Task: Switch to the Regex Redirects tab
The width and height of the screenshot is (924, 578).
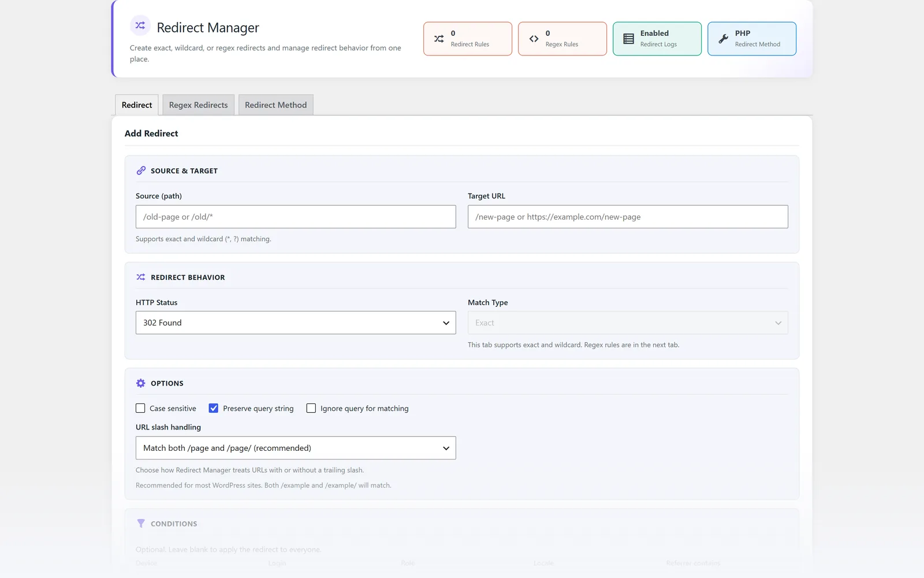Action: tap(198, 105)
